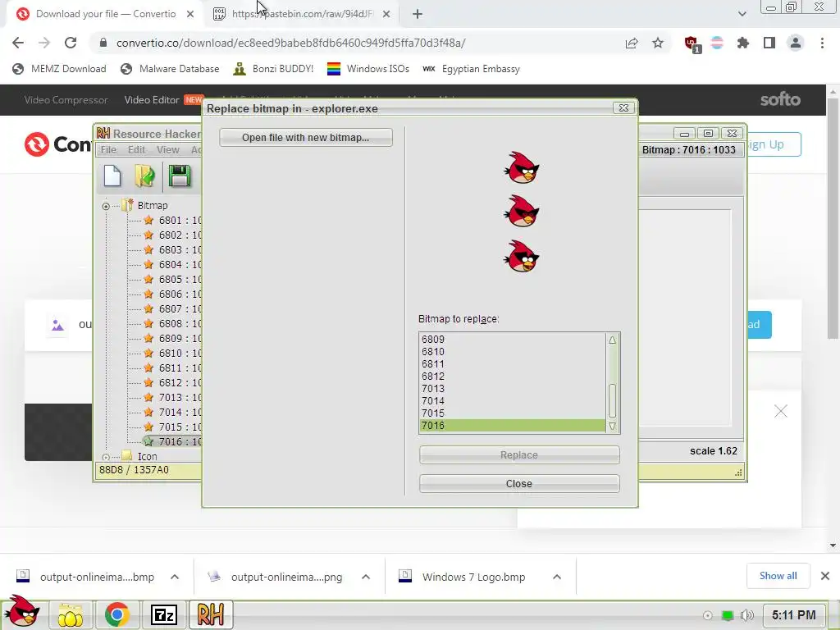Collapse the Bitmap tree folder
This screenshot has height=630, width=840.
(x=106, y=206)
